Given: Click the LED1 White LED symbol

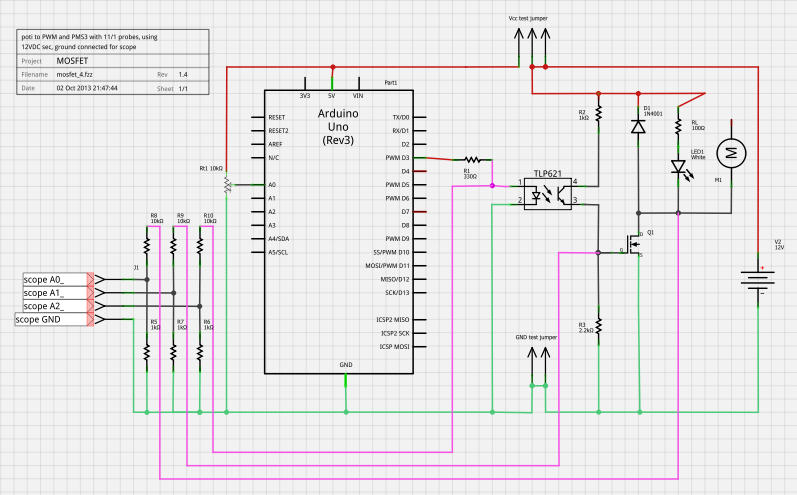Looking at the screenshot, I should click(678, 166).
